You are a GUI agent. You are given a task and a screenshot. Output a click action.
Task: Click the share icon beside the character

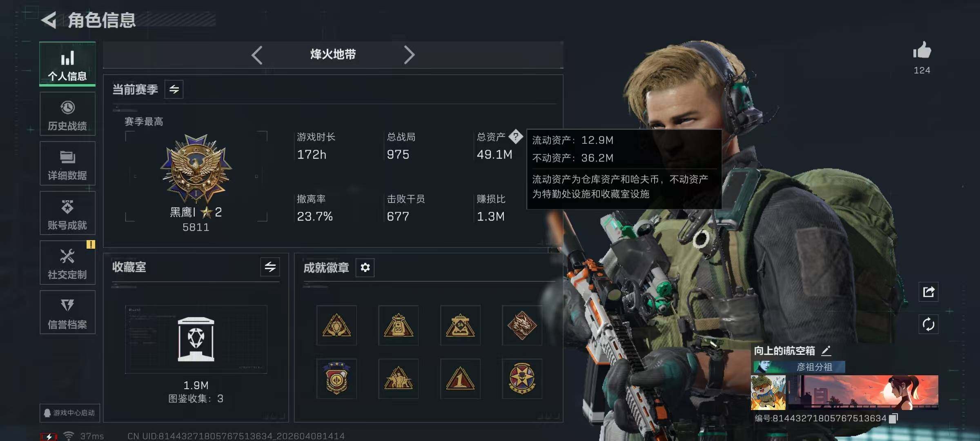[928, 292]
